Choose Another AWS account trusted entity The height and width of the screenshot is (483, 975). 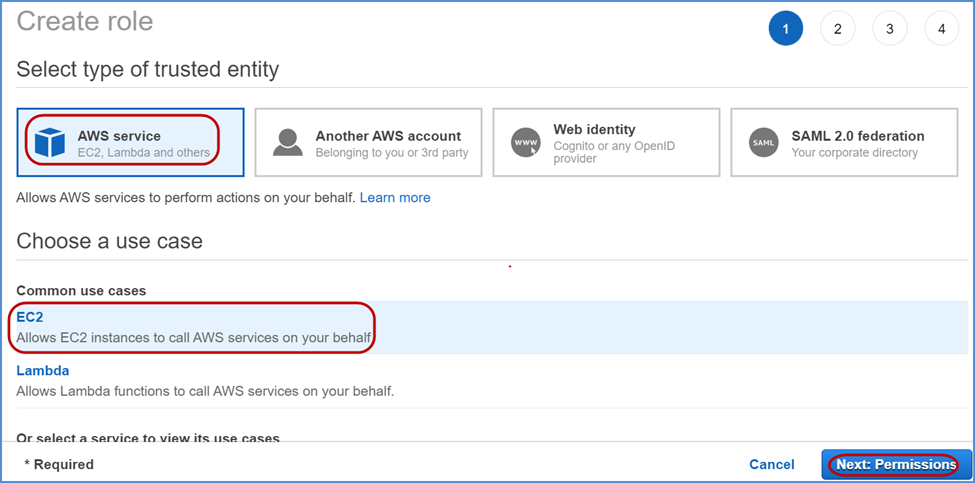click(369, 142)
